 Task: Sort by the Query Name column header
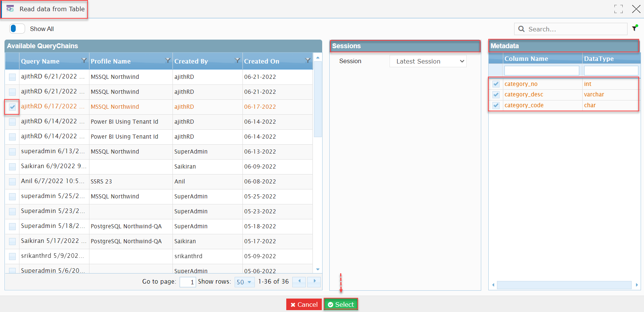[x=40, y=61]
